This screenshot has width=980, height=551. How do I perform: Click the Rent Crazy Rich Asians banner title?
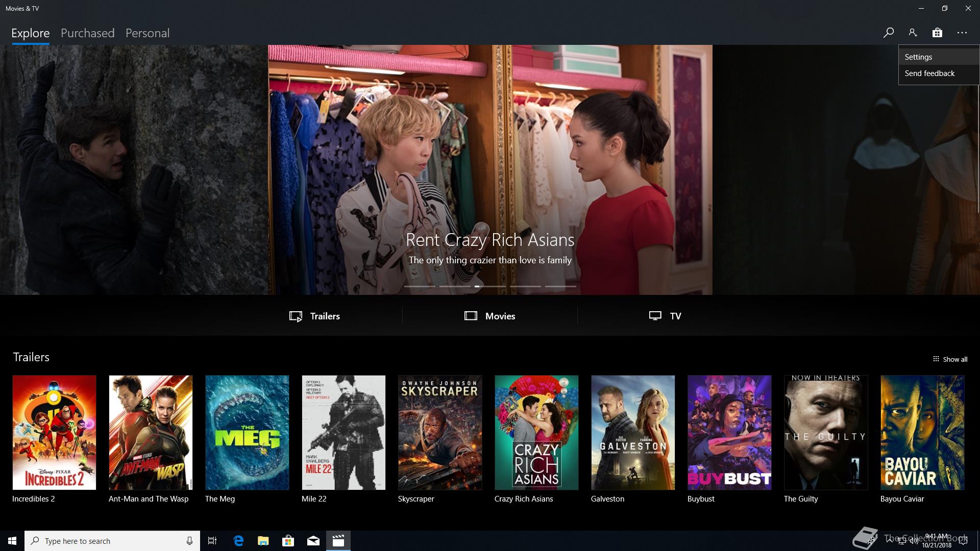[490, 240]
